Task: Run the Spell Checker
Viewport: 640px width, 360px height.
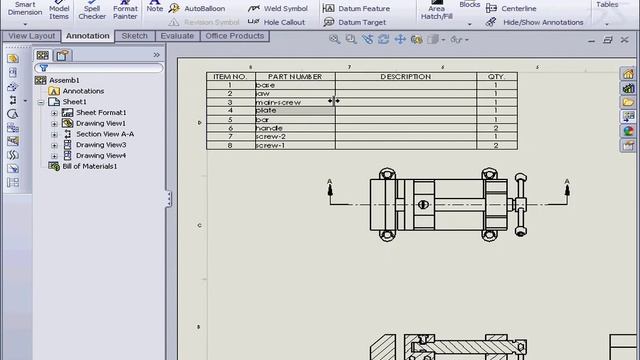Action: pyautogui.click(x=92, y=10)
